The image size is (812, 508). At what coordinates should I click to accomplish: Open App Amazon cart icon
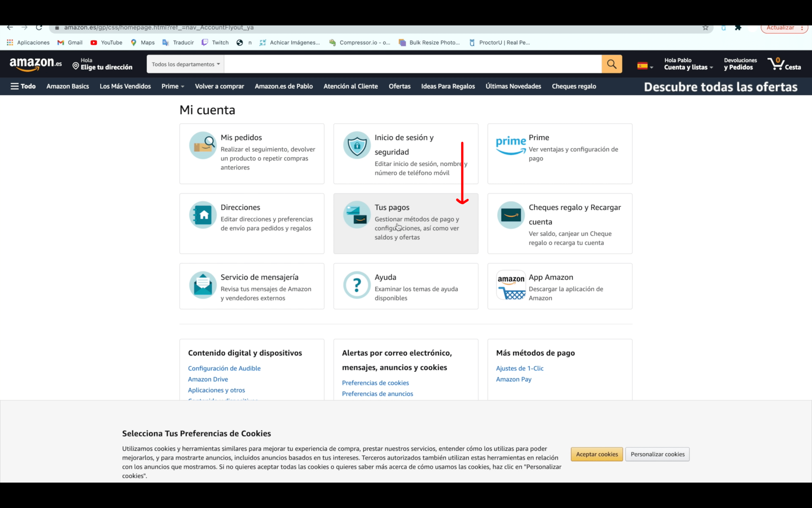pos(511,285)
